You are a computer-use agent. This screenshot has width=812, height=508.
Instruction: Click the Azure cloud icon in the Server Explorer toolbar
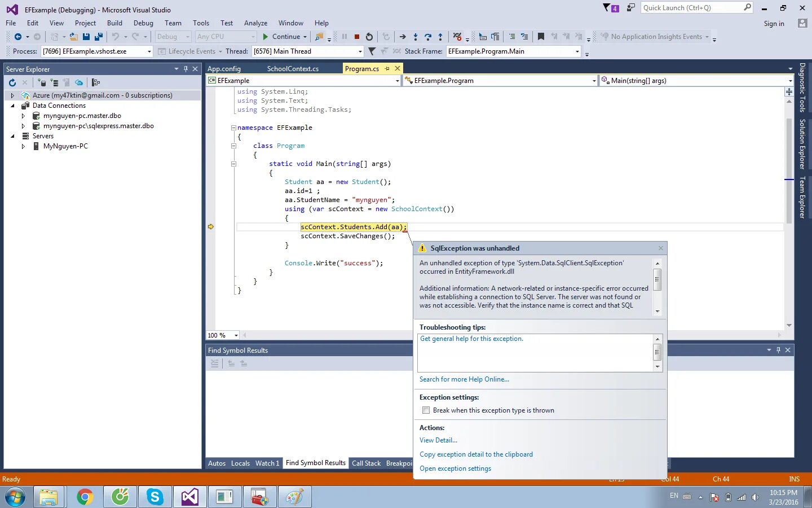pyautogui.click(x=79, y=82)
